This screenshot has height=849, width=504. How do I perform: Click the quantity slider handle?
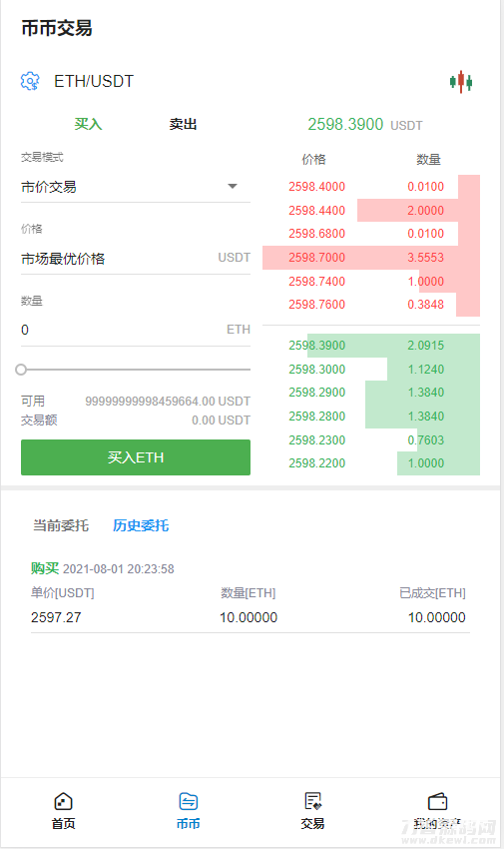coord(21,370)
